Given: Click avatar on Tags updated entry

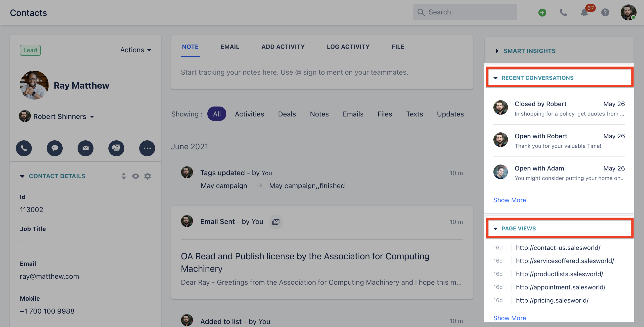Looking at the screenshot, I should pyautogui.click(x=187, y=172).
